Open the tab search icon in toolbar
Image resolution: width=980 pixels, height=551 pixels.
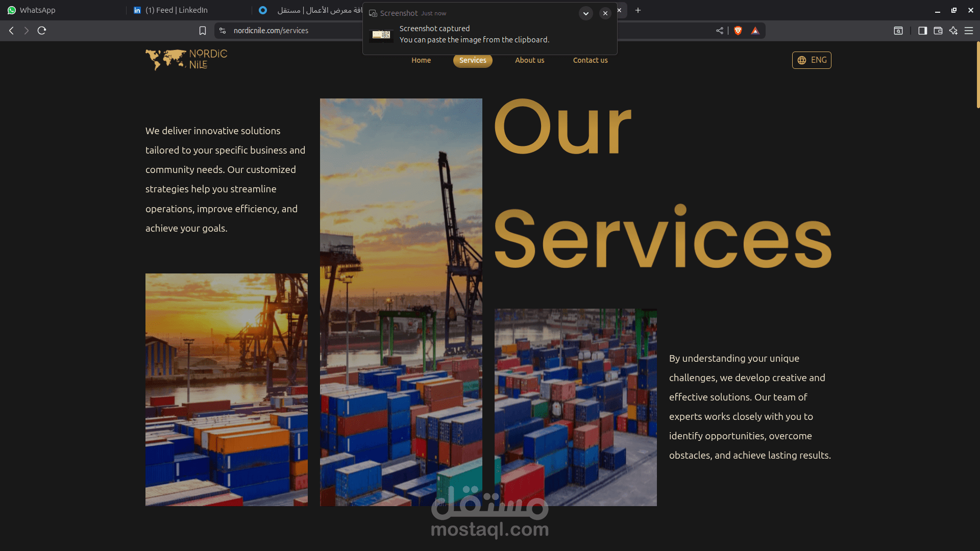[x=898, y=31]
